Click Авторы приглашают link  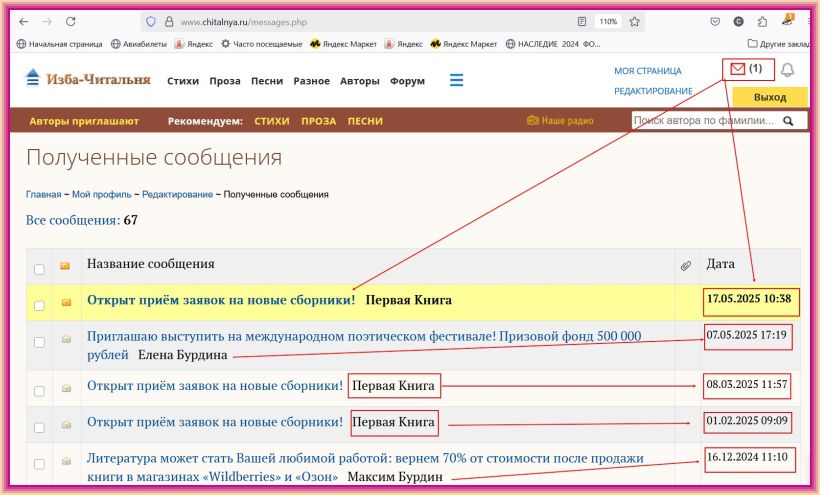tap(84, 121)
